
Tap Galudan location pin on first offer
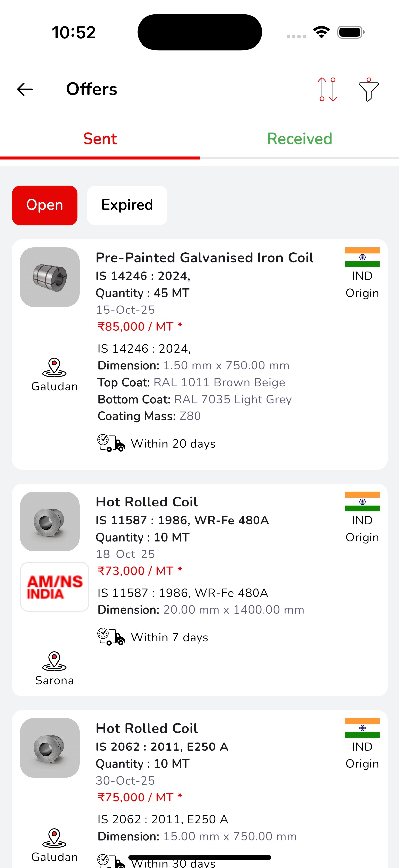click(54, 367)
